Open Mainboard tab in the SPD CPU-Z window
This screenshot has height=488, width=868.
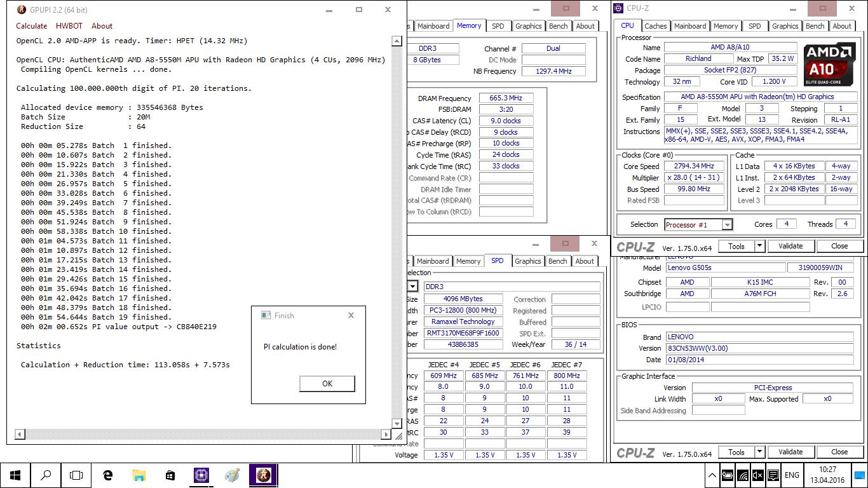[x=433, y=261]
